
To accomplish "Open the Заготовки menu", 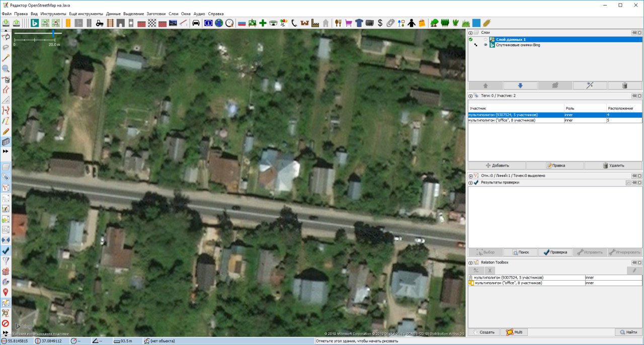I will click(x=156, y=14).
